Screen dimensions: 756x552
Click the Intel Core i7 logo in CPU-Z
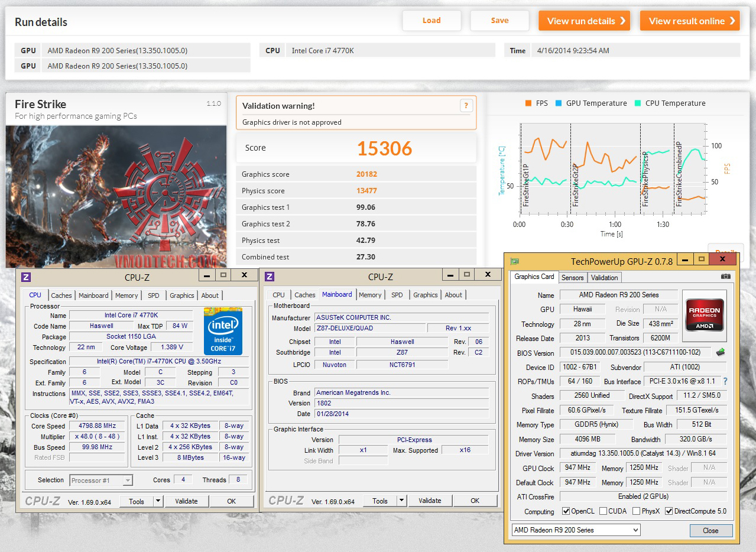click(223, 331)
